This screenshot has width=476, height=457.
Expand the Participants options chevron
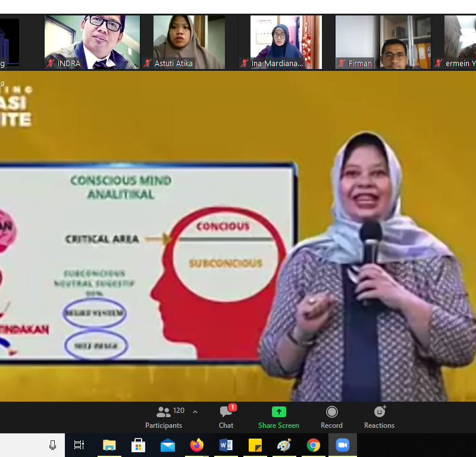tap(195, 412)
